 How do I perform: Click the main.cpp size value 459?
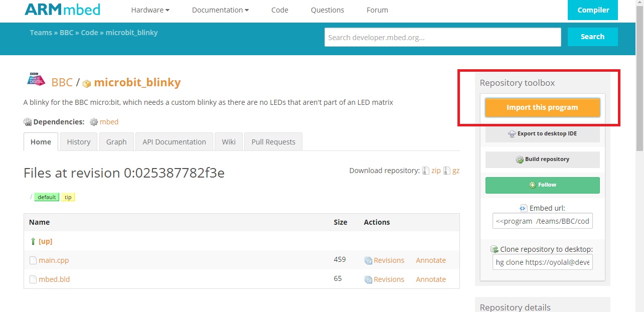pos(340,260)
